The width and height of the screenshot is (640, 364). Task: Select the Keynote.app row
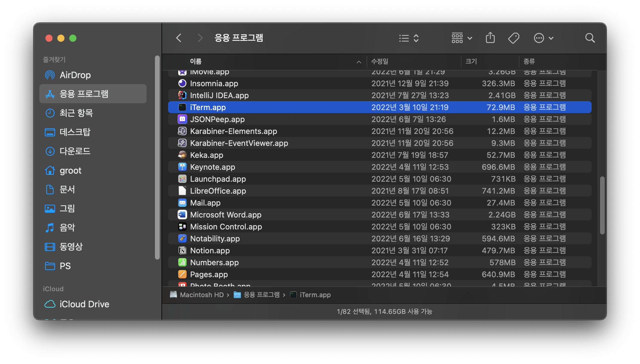(x=213, y=167)
